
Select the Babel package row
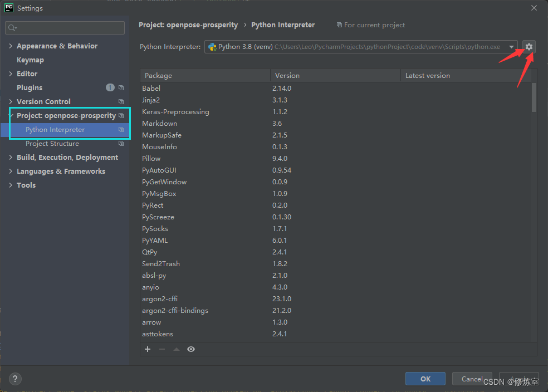336,89
